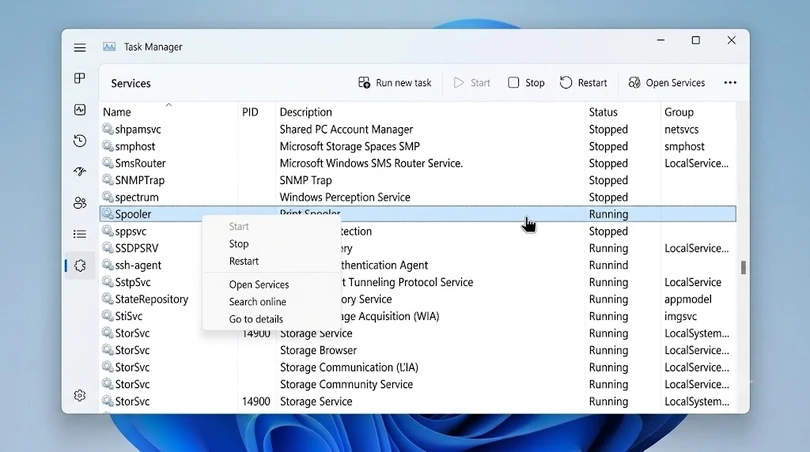The width and height of the screenshot is (810, 452).
Task: Click the vertical scrollbar thumb of services list
Action: click(x=743, y=268)
